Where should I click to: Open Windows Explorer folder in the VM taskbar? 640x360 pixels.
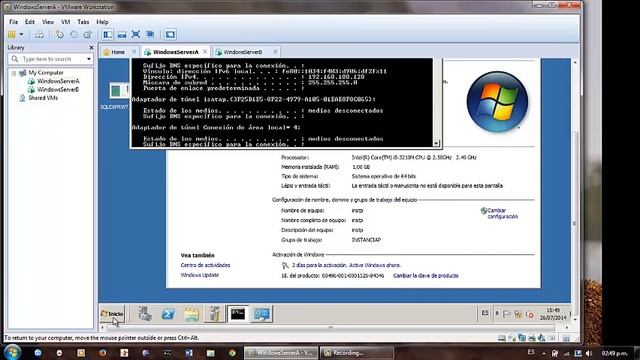tap(191, 313)
